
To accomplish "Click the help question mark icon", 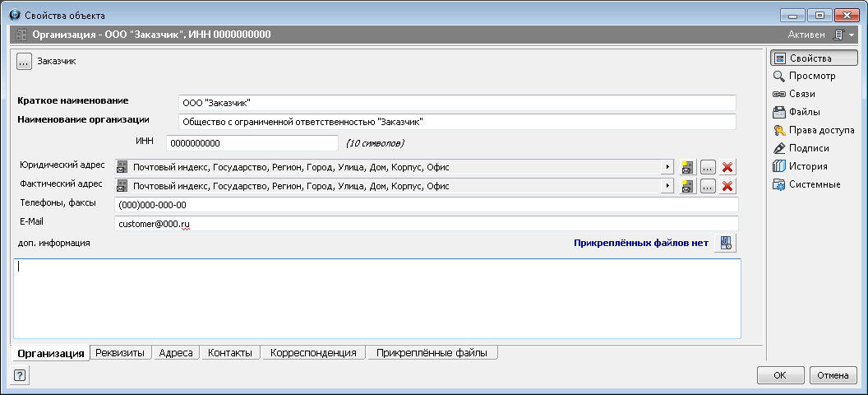I will 20,375.
